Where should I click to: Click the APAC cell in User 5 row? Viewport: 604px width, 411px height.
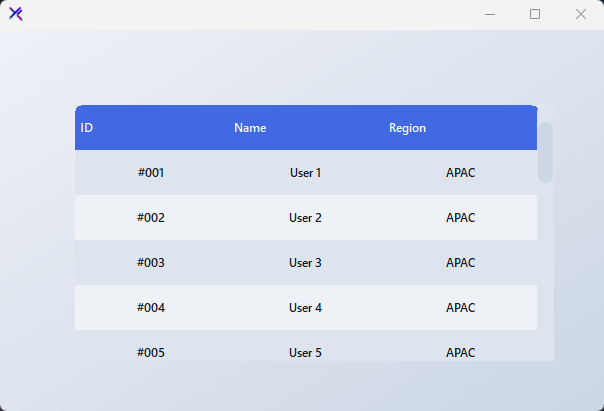(460, 346)
